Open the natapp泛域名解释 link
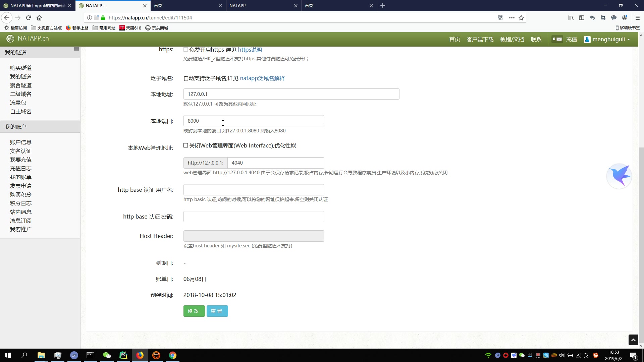Image resolution: width=644 pixels, height=362 pixels. click(x=262, y=78)
